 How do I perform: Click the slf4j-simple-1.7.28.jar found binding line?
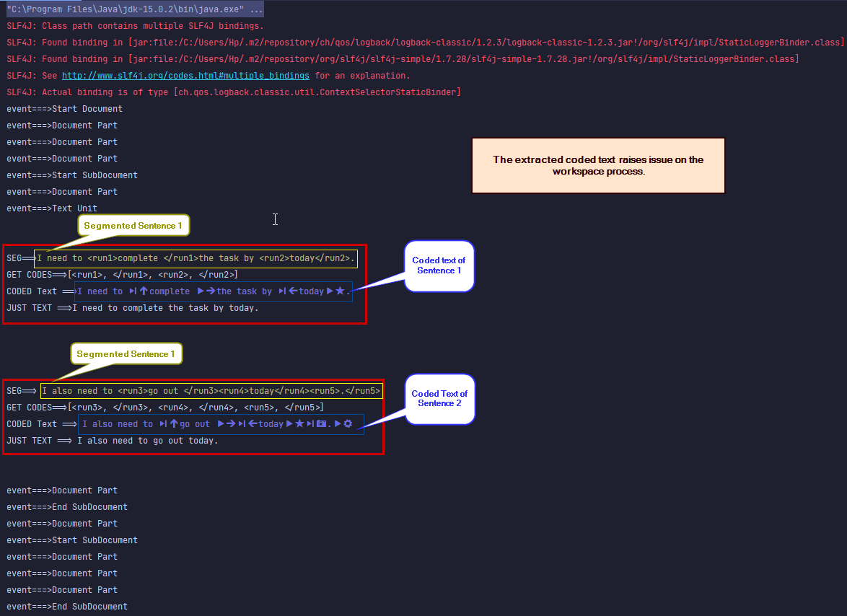pos(403,59)
